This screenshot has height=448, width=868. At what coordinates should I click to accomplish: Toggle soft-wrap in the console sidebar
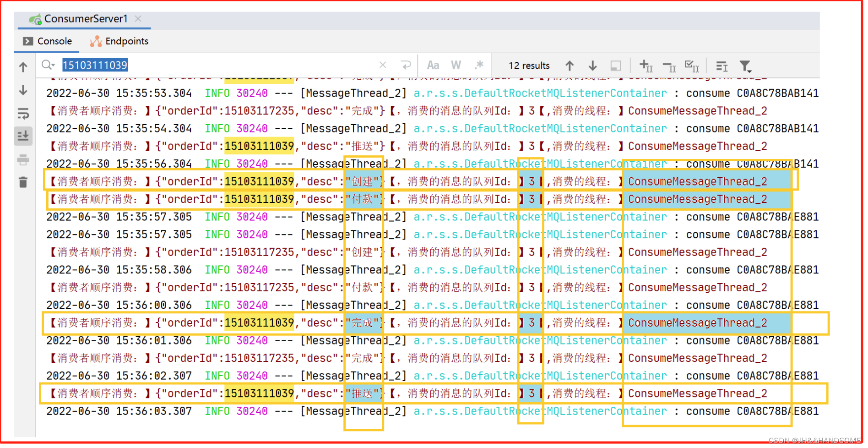(23, 113)
